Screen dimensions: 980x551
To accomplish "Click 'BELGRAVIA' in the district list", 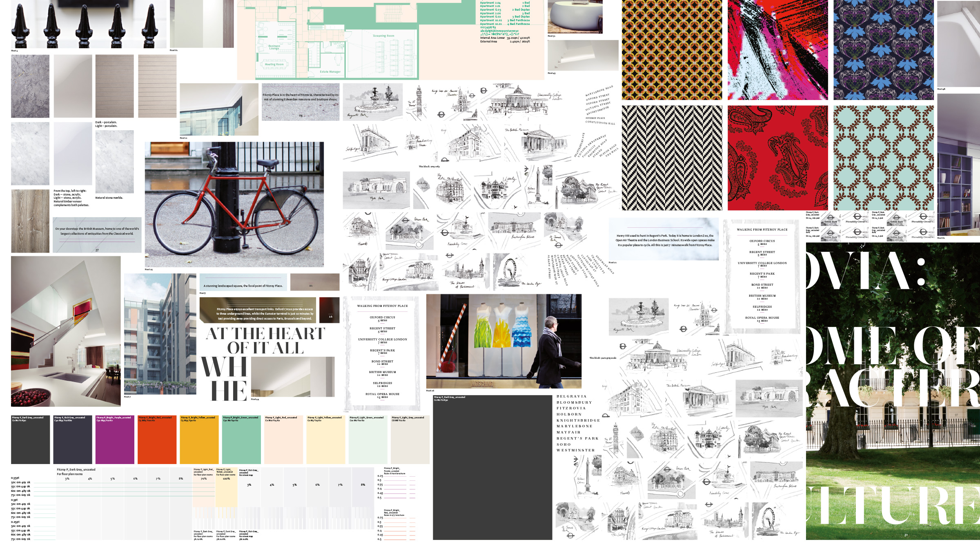I will (571, 396).
